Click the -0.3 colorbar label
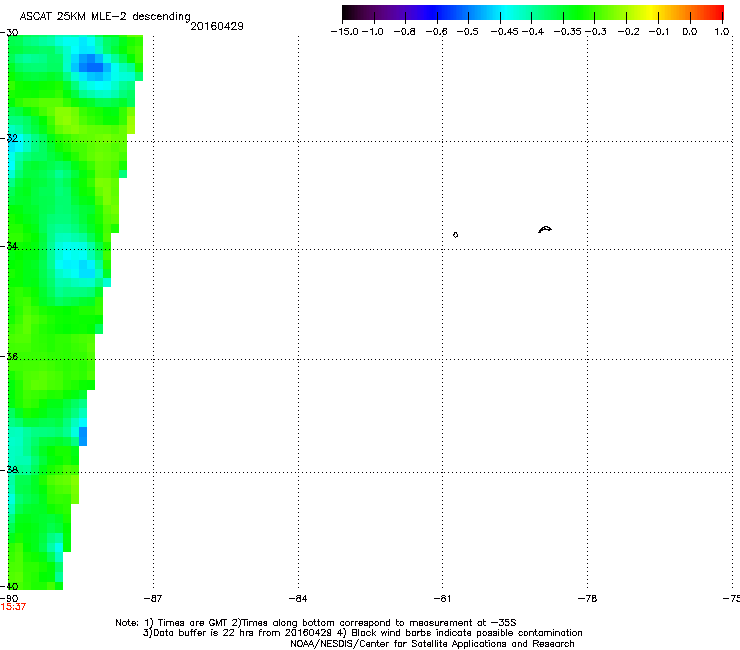The height and width of the screenshot is (650, 740). (596, 32)
